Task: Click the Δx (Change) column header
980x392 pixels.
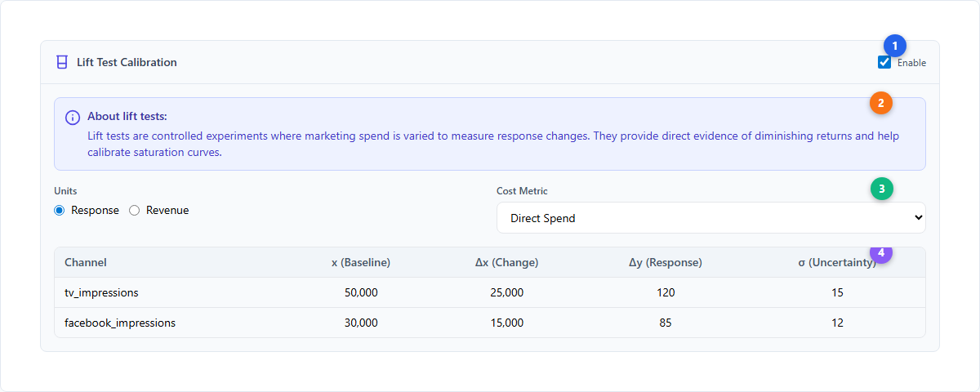Action: point(506,262)
